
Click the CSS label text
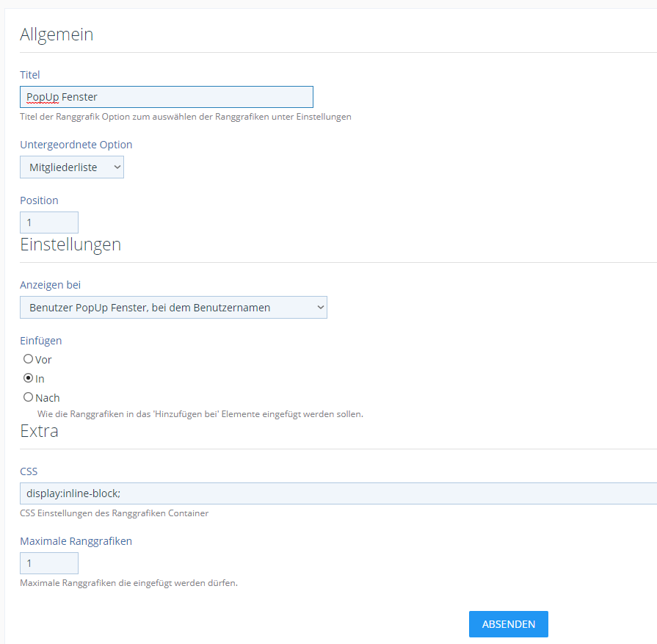coord(29,471)
